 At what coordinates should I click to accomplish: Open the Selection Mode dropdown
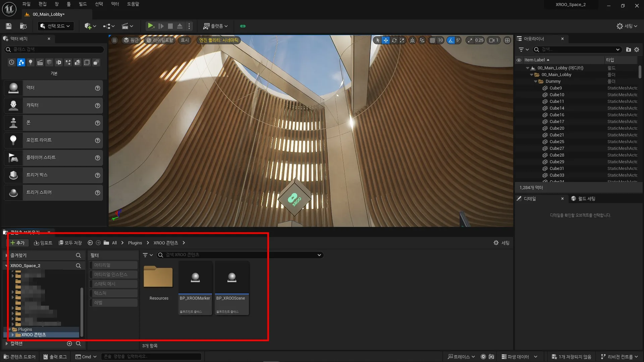pos(56,26)
